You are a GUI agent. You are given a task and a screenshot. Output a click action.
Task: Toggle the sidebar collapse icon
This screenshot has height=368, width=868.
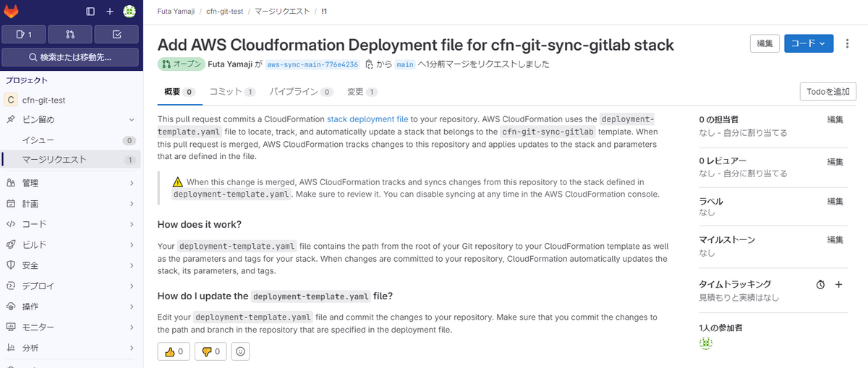(x=90, y=11)
